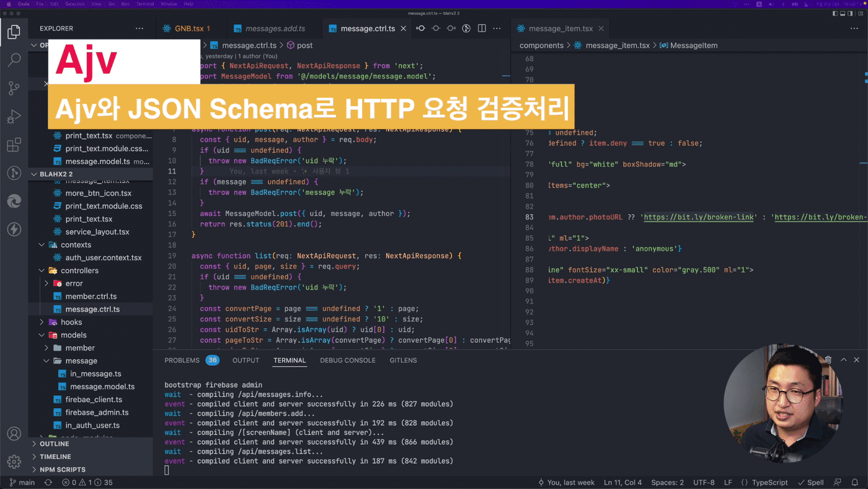Open more actions for the left editor group
The height and width of the screenshot is (489, 868).
(497, 29)
